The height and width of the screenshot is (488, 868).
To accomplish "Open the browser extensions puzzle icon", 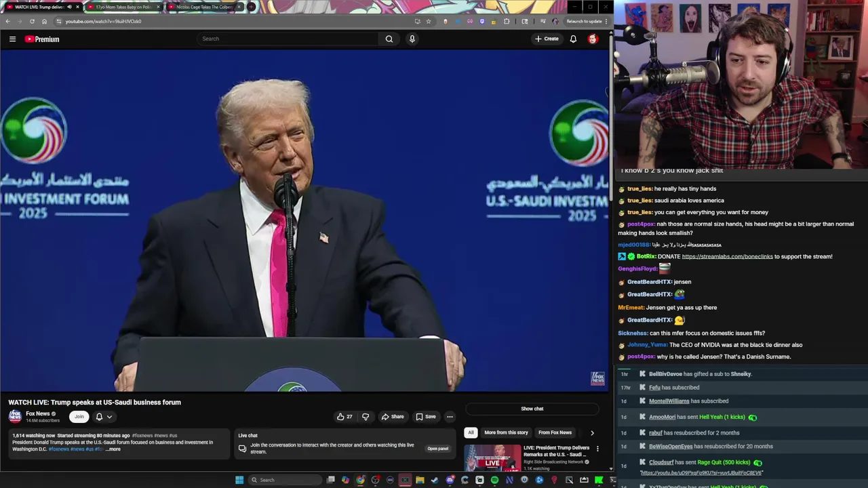I will [x=507, y=21].
